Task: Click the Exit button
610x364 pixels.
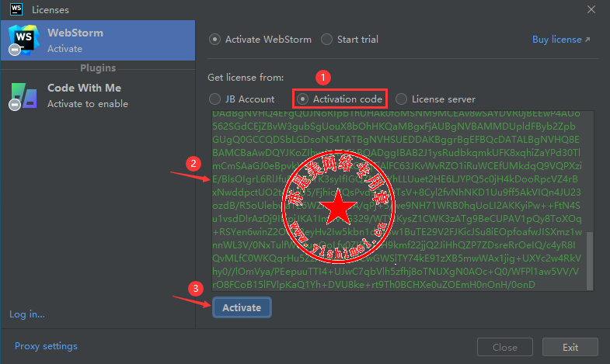Action: click(570, 347)
